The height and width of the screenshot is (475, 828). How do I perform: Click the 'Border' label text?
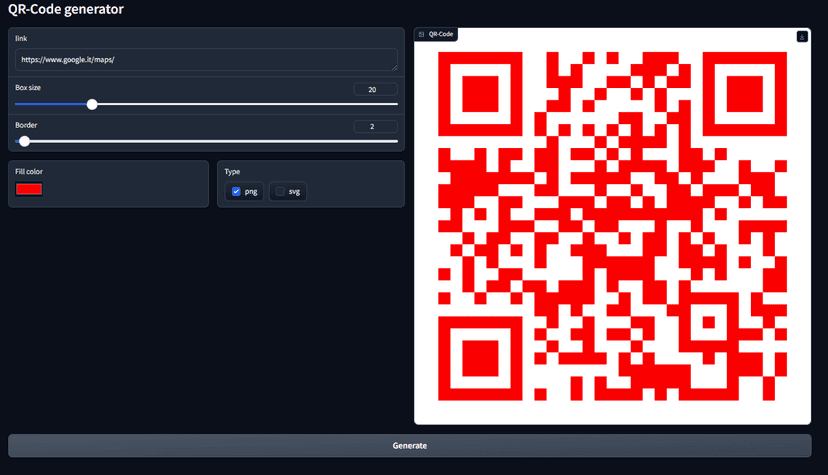[x=26, y=125]
